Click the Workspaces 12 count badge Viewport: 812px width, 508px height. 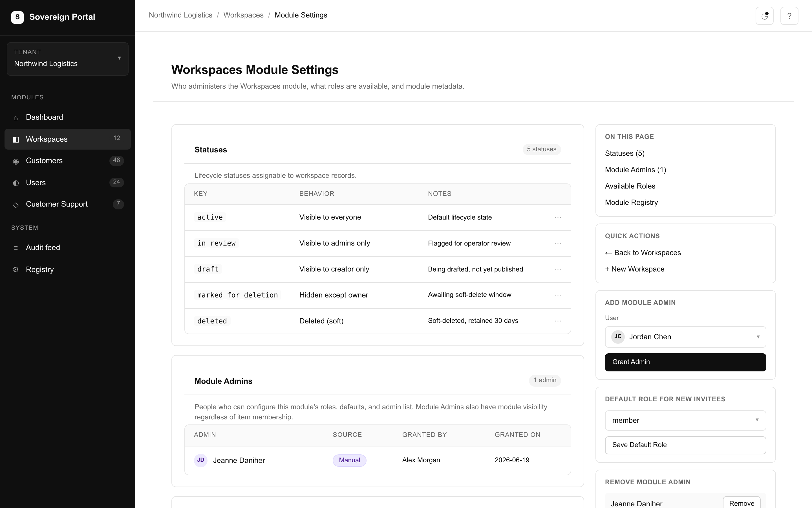116,138
